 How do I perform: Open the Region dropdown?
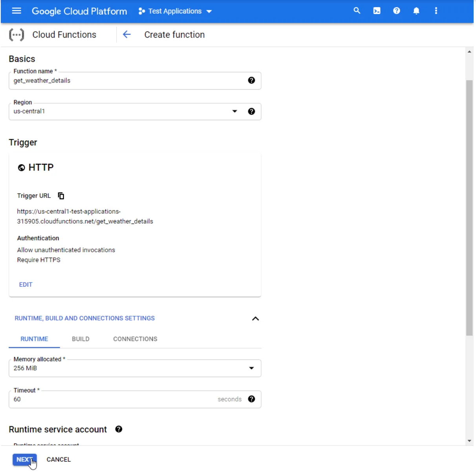(234, 111)
